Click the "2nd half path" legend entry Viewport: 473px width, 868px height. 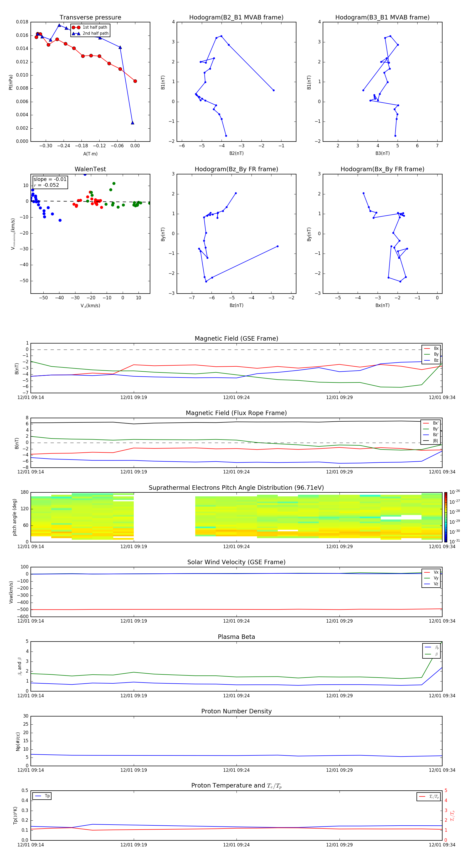coord(90,33)
